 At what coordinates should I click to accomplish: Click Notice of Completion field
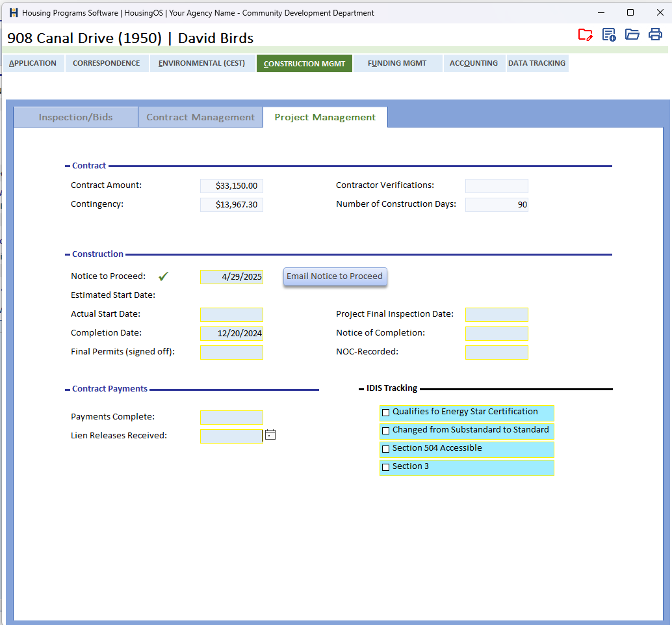click(497, 333)
